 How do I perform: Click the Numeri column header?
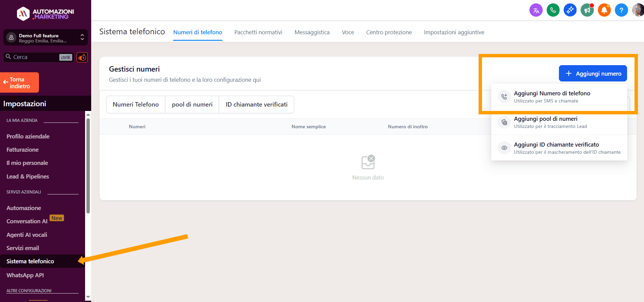click(x=137, y=127)
